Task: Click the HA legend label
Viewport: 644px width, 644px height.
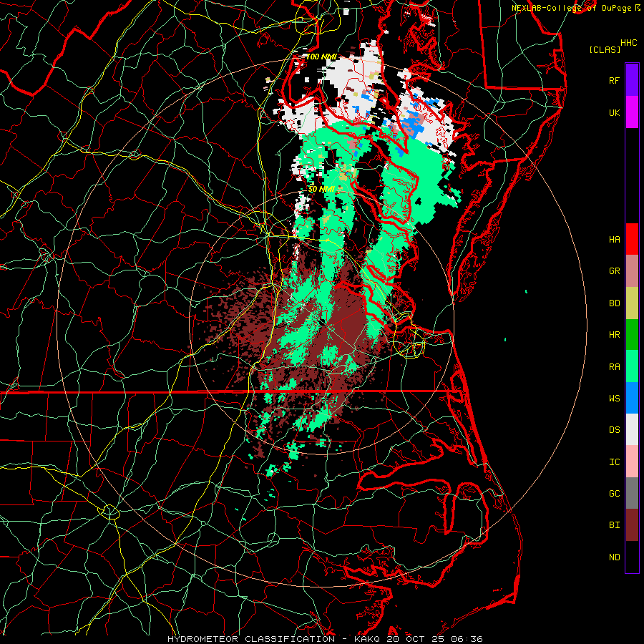Action: [x=614, y=239]
